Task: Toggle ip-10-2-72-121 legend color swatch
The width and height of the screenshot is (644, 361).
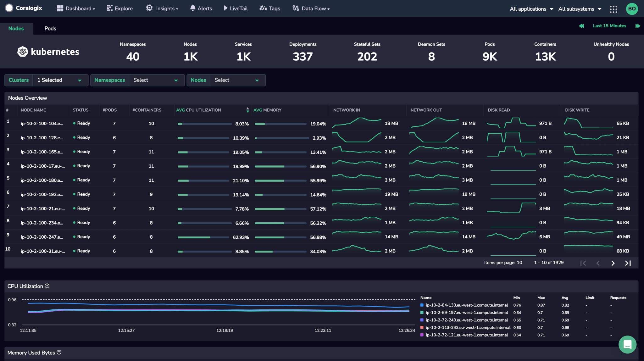Action: (x=422, y=335)
